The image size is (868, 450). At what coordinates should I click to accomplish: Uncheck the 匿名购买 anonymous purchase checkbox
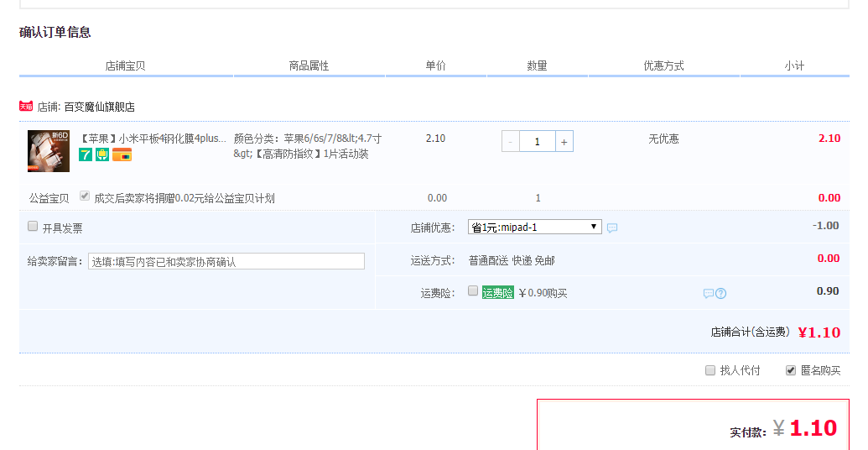click(x=790, y=370)
